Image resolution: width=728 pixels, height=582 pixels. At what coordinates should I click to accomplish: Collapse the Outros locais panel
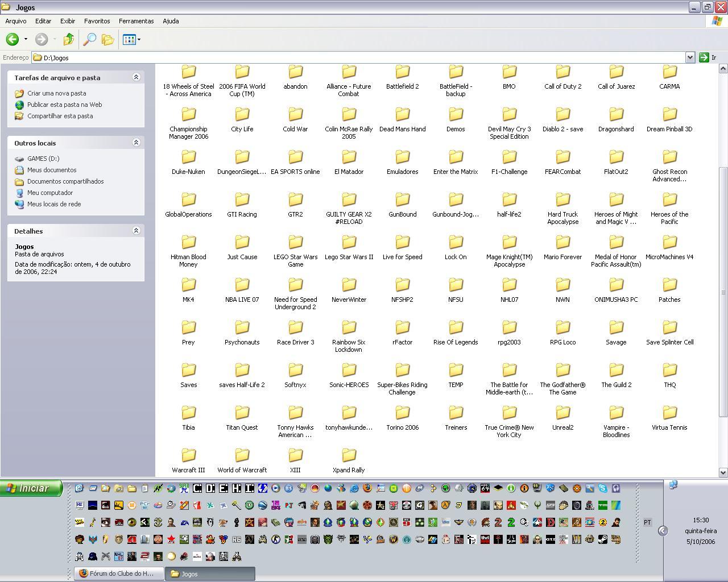pyautogui.click(x=136, y=143)
